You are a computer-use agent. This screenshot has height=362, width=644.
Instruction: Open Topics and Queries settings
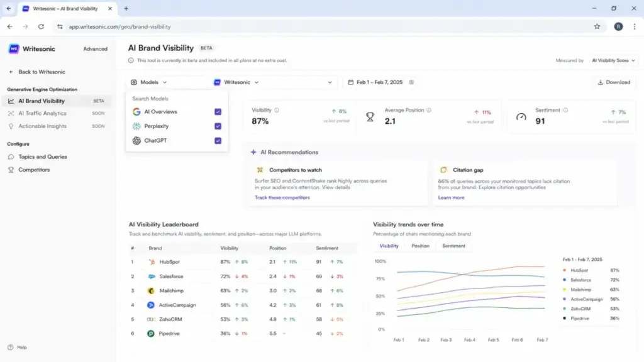[42, 156]
